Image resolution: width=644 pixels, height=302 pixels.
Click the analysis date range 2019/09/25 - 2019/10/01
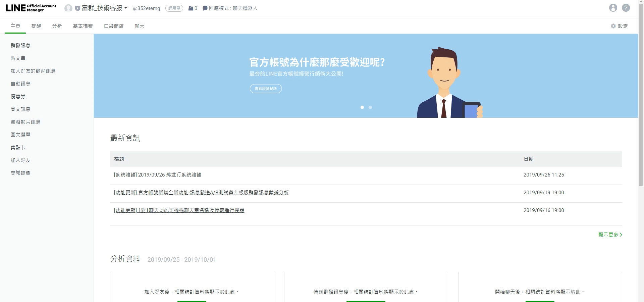click(182, 260)
